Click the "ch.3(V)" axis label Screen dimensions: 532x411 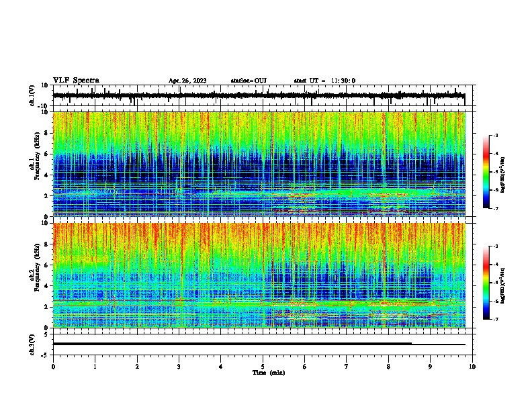(32, 345)
